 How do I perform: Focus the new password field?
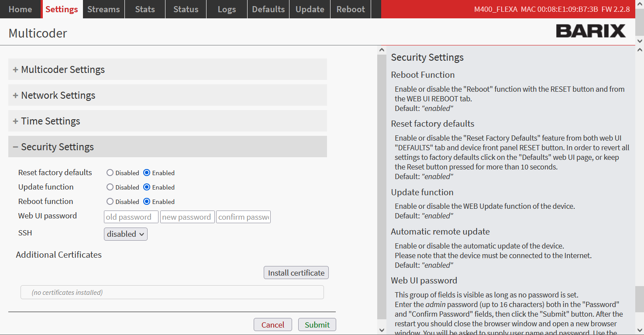pos(187,217)
